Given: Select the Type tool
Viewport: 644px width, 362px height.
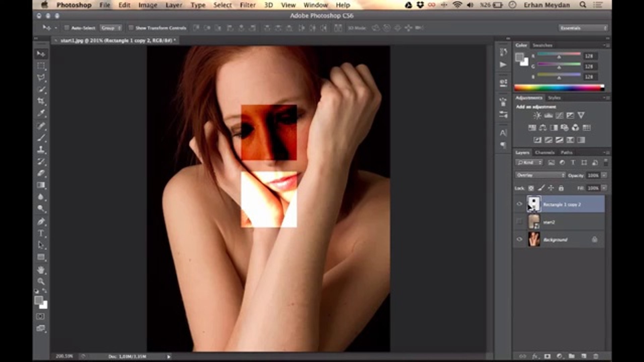Looking at the screenshot, I should click(x=41, y=233).
